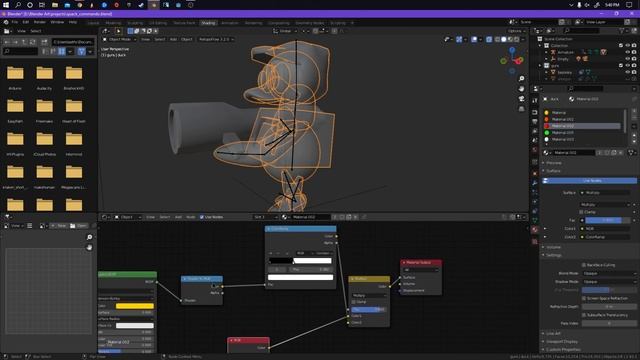Open the Tool properties tab icon
This screenshot has height=360, width=640.
(x=535, y=100)
